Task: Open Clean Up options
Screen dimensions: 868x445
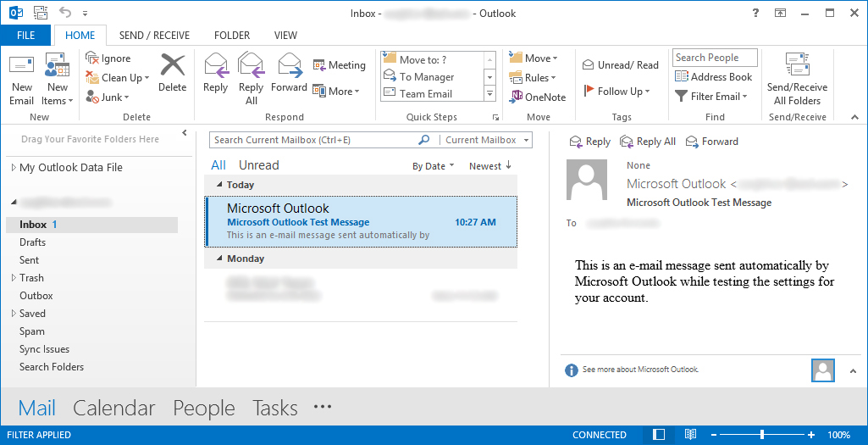Action: point(117,78)
